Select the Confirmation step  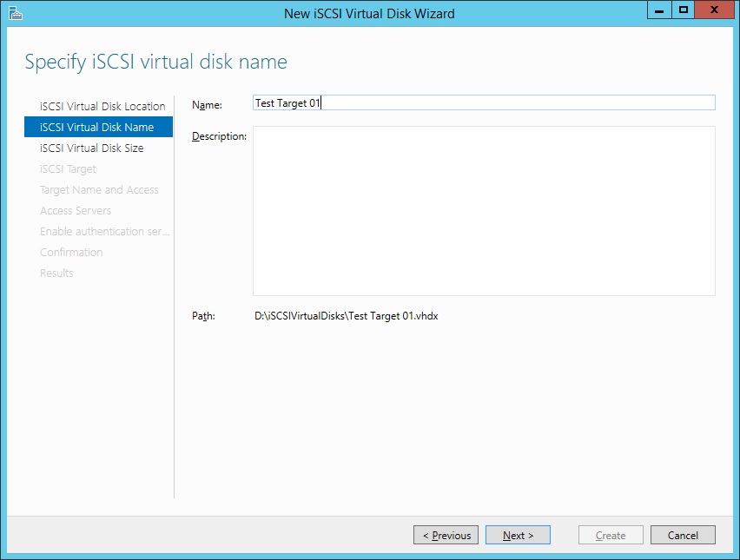point(71,252)
